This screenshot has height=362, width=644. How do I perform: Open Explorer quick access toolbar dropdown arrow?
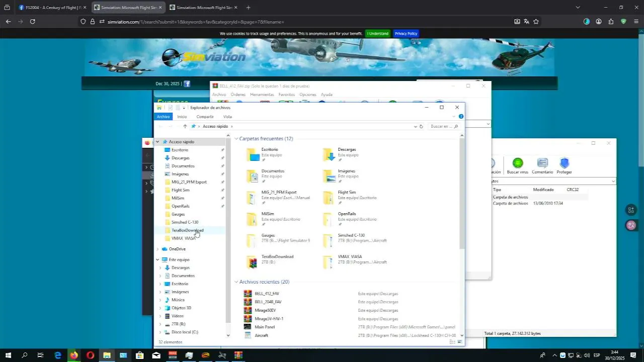[x=184, y=108]
